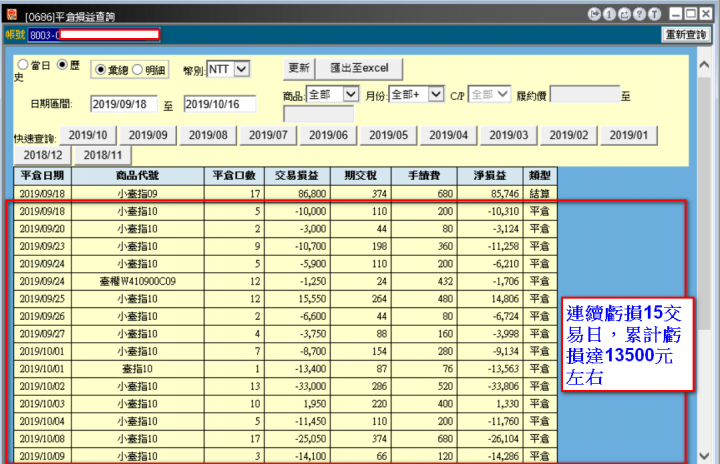Sort by 商品代號 column header
The image size is (720, 464).
pos(138,176)
